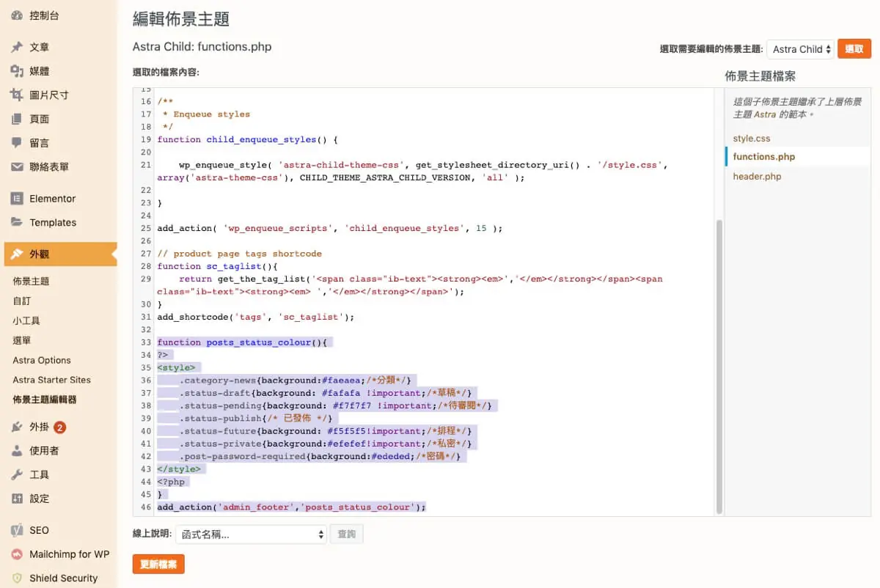Click the plugins update badge showing 2
880x588 pixels.
60,427
